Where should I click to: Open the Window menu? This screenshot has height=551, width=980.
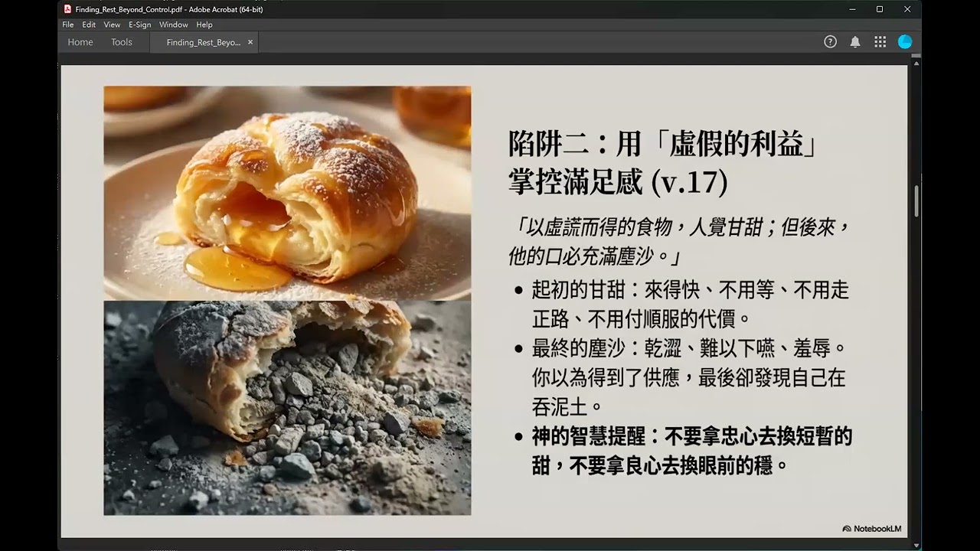tap(174, 24)
